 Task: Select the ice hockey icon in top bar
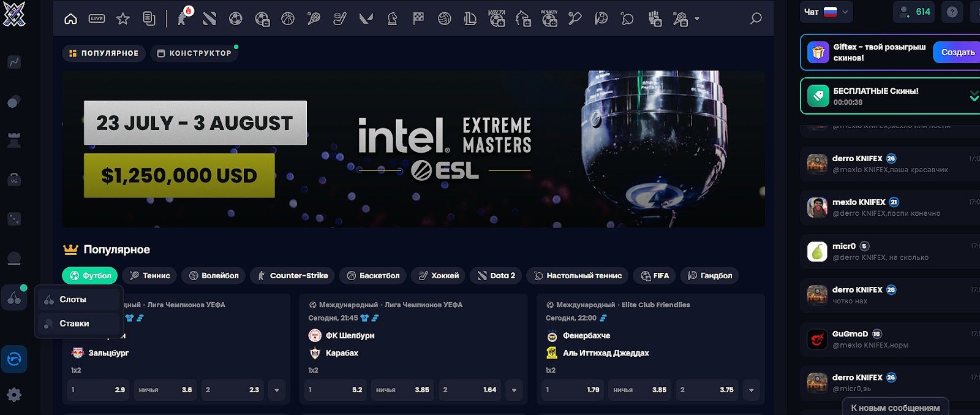(x=340, y=19)
